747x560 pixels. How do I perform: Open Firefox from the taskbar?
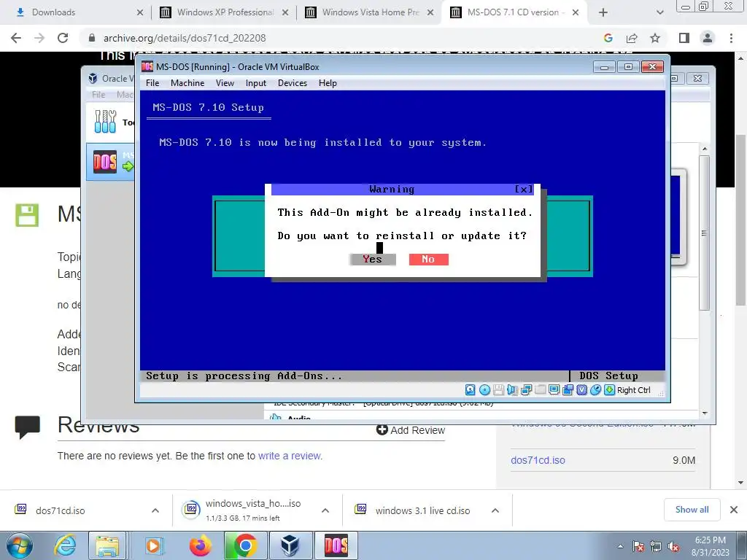click(x=200, y=545)
